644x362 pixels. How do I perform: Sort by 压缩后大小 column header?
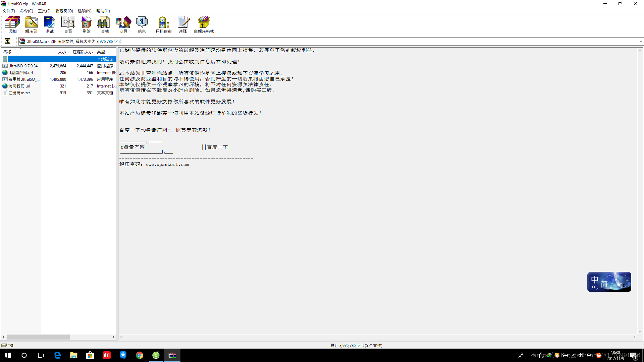[82, 52]
